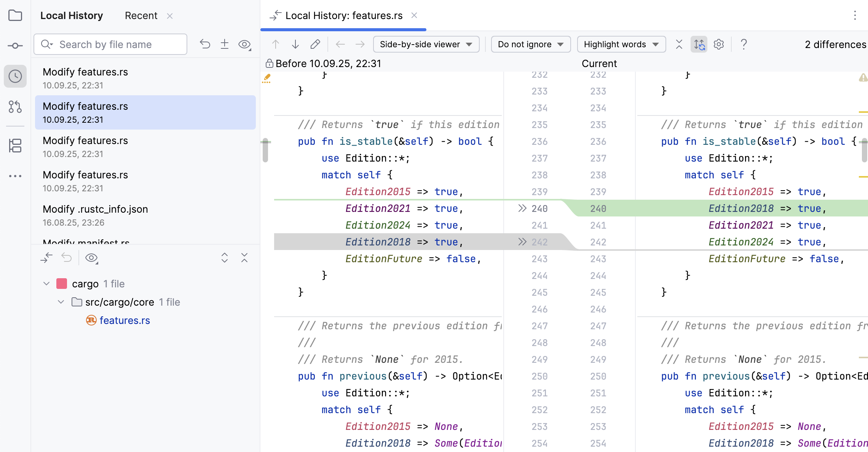Select the Local History: features.rs tab
Screen dimensions: 868x452
click(343, 16)
